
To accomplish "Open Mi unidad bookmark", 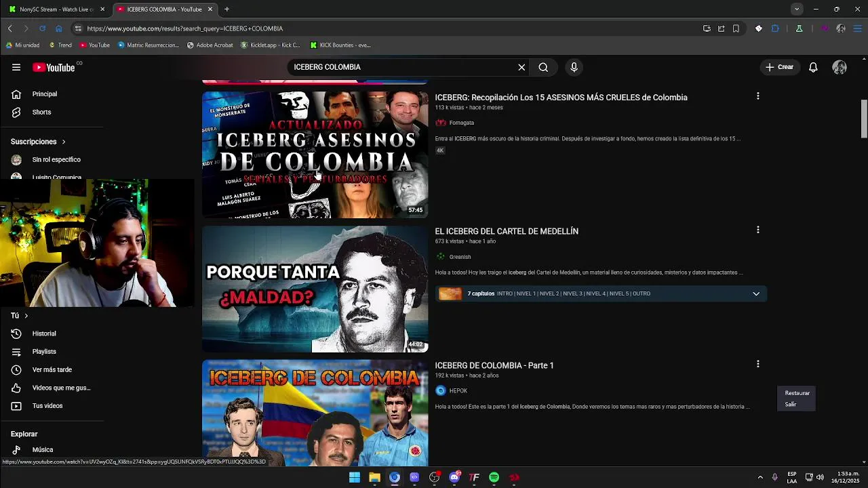I will pyautogui.click(x=23, y=45).
